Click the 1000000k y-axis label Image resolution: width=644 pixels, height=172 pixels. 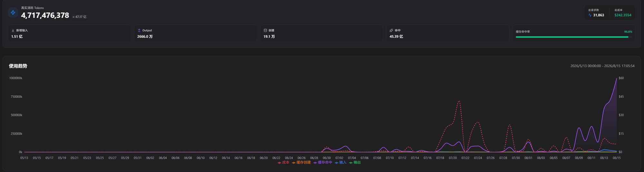15,78
